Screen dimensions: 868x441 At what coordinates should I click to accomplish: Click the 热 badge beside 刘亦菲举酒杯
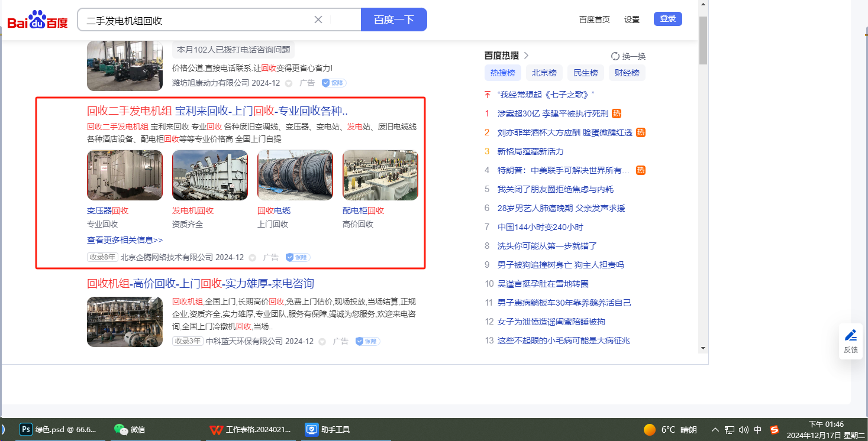[x=641, y=132]
